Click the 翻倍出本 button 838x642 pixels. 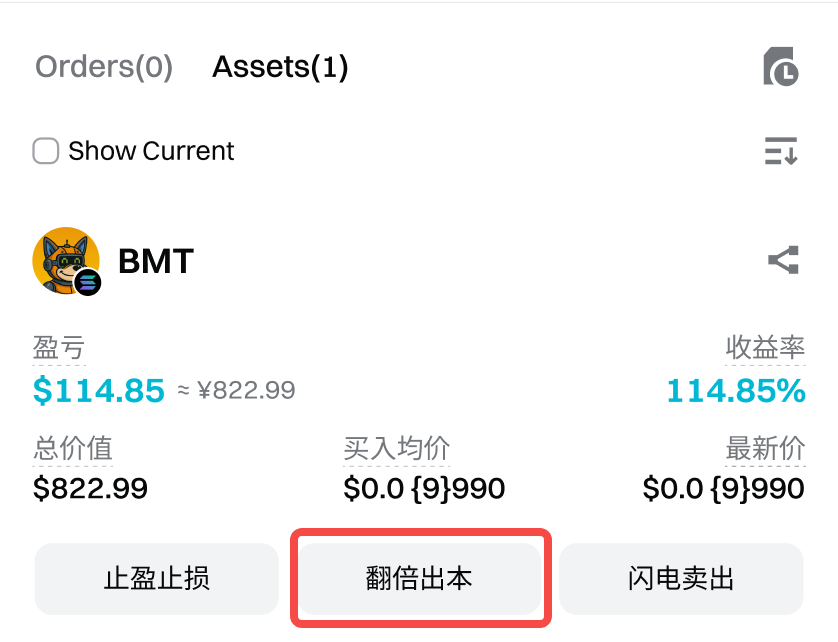coord(420,579)
